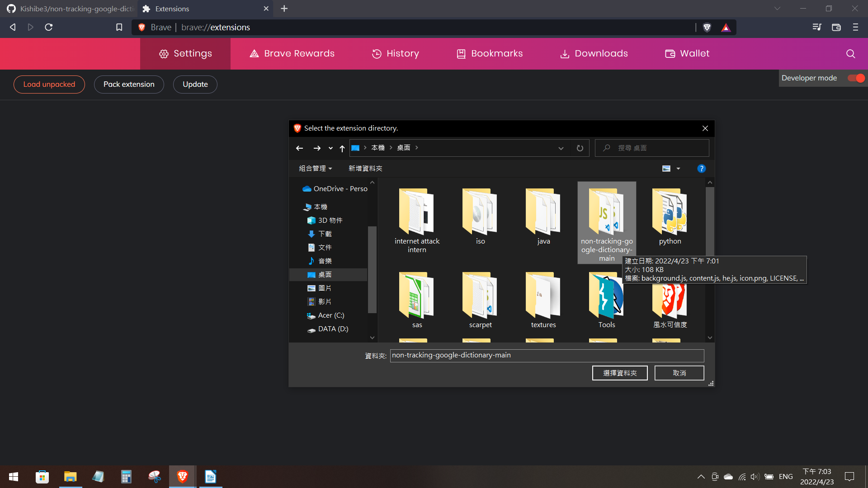
Task: Toggle Developer mode switch off
Action: pos(856,78)
